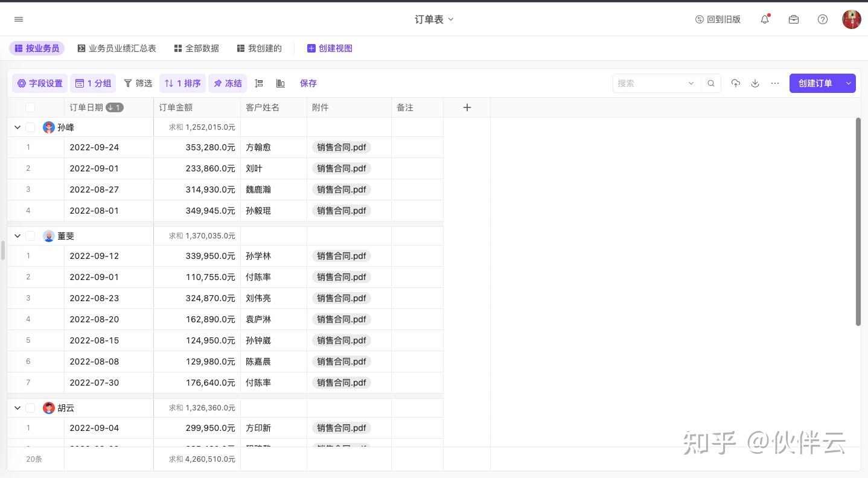Click 胡云's avatar icon
Screen dimensions: 868x478
coord(49,408)
